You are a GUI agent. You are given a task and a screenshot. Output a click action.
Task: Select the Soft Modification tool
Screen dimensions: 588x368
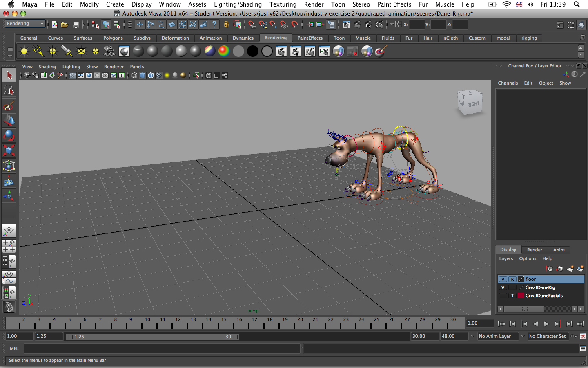click(9, 181)
